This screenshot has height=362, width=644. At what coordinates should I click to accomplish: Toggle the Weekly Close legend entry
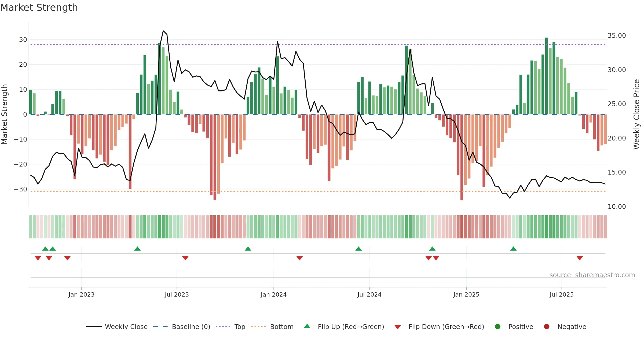[x=117, y=327]
